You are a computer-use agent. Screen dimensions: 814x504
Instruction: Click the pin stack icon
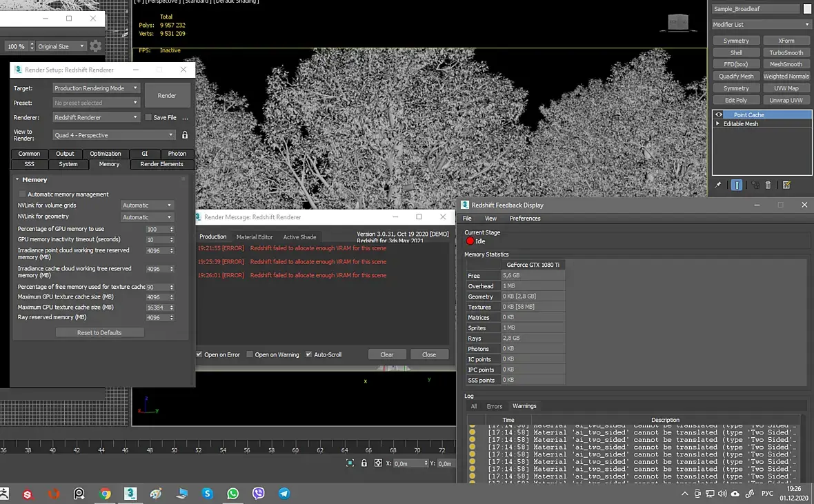tap(718, 185)
